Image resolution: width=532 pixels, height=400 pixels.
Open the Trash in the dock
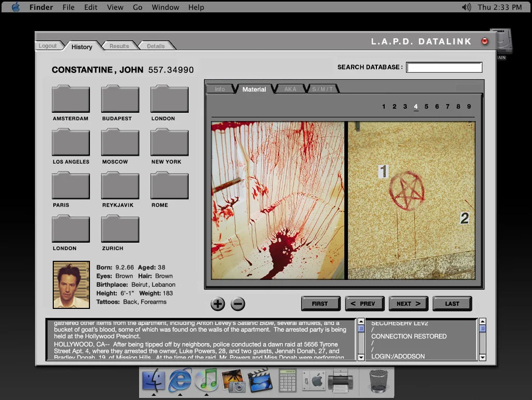click(378, 381)
